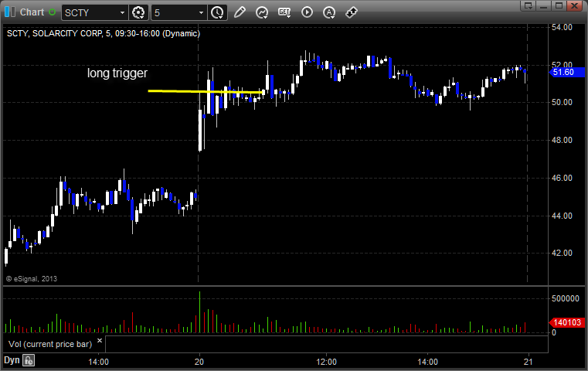The width and height of the screenshot is (588, 371).
Task: Start bar replay with play icon
Action: (307, 12)
